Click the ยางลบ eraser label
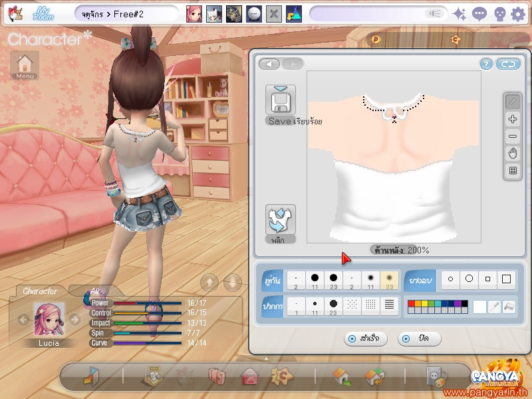Image resolution: width=532 pixels, height=399 pixels. pos(420,281)
